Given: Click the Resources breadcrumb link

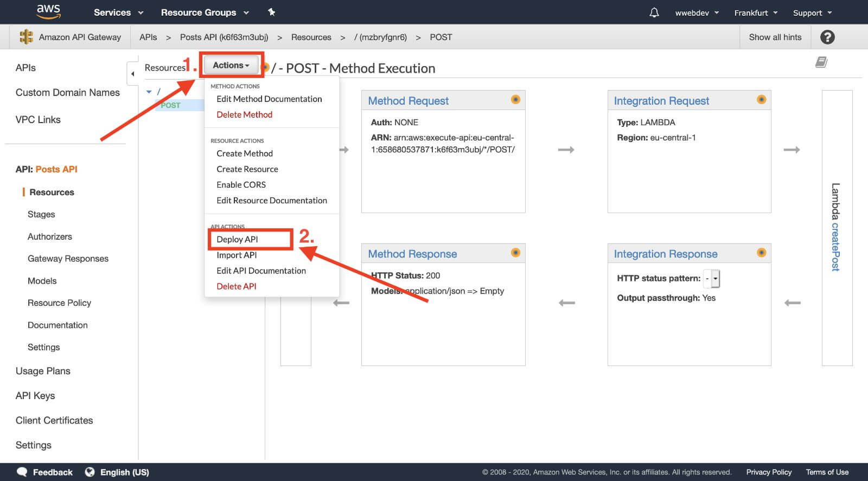Looking at the screenshot, I should (311, 37).
